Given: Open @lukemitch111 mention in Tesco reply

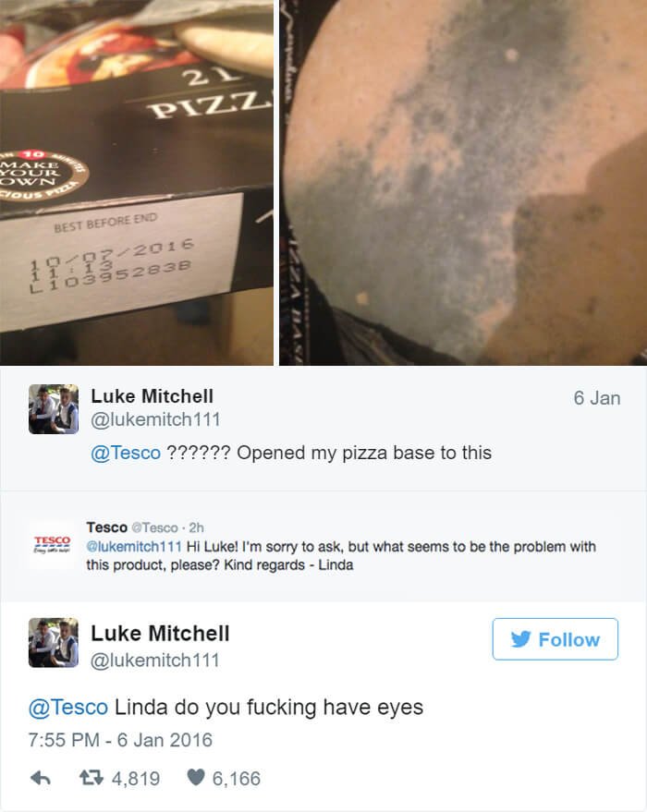Looking at the screenshot, I should 134,547.
